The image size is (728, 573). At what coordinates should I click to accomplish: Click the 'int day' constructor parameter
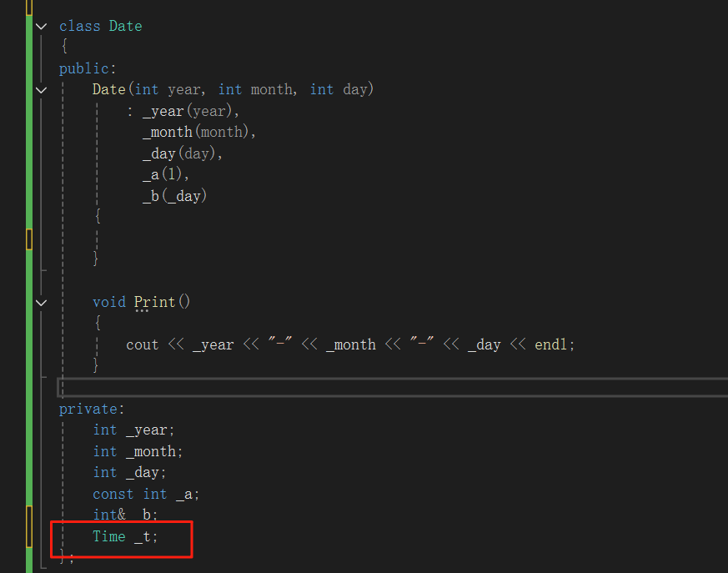339,89
